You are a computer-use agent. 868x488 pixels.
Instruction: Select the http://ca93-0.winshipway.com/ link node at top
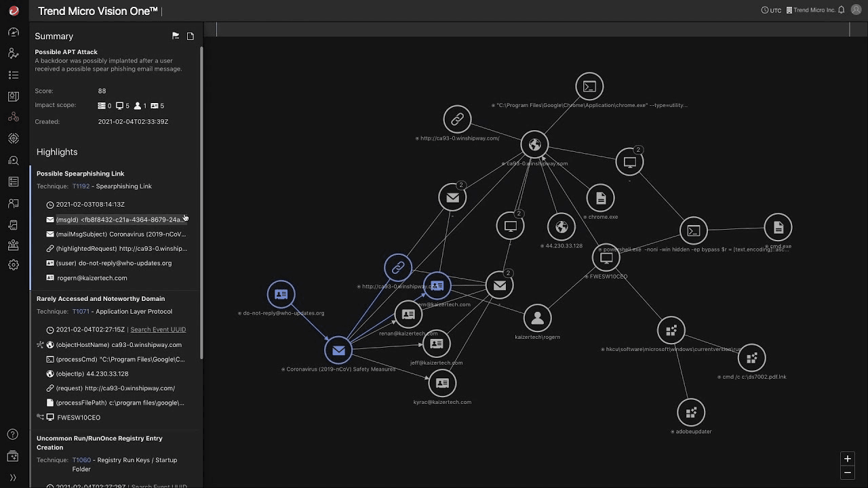pyautogui.click(x=457, y=119)
